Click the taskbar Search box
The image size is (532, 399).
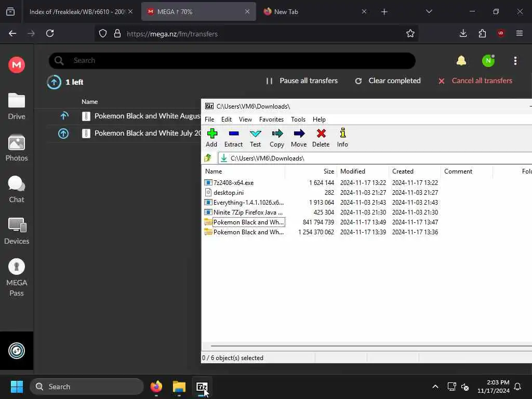[x=87, y=387]
